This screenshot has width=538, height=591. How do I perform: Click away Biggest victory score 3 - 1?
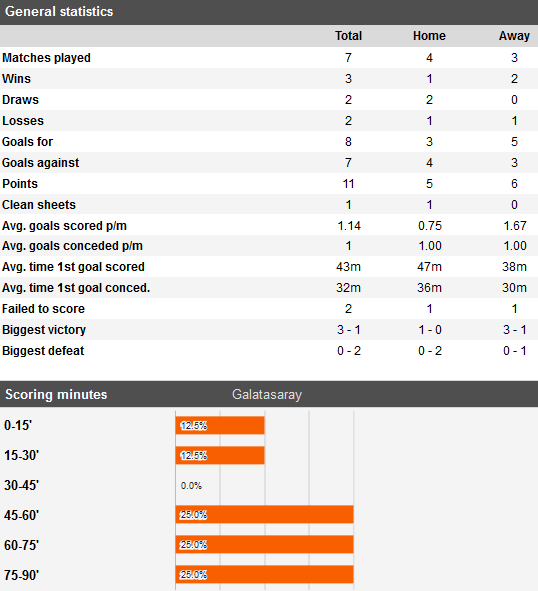click(514, 330)
